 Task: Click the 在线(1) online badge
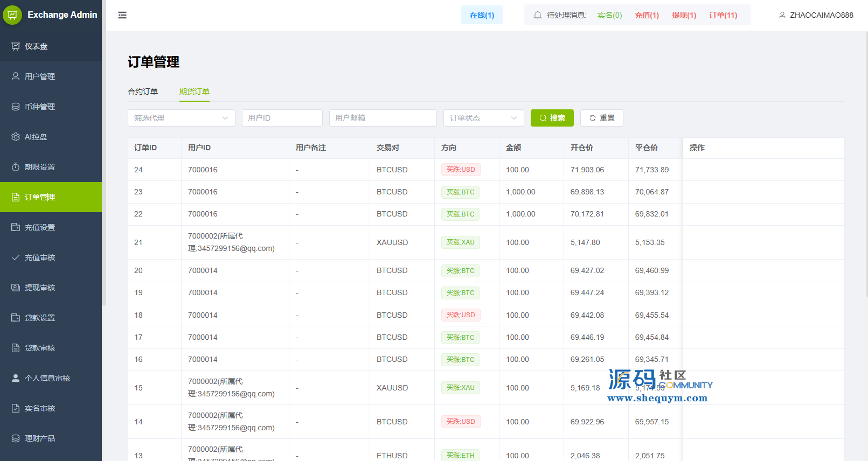[x=482, y=15]
